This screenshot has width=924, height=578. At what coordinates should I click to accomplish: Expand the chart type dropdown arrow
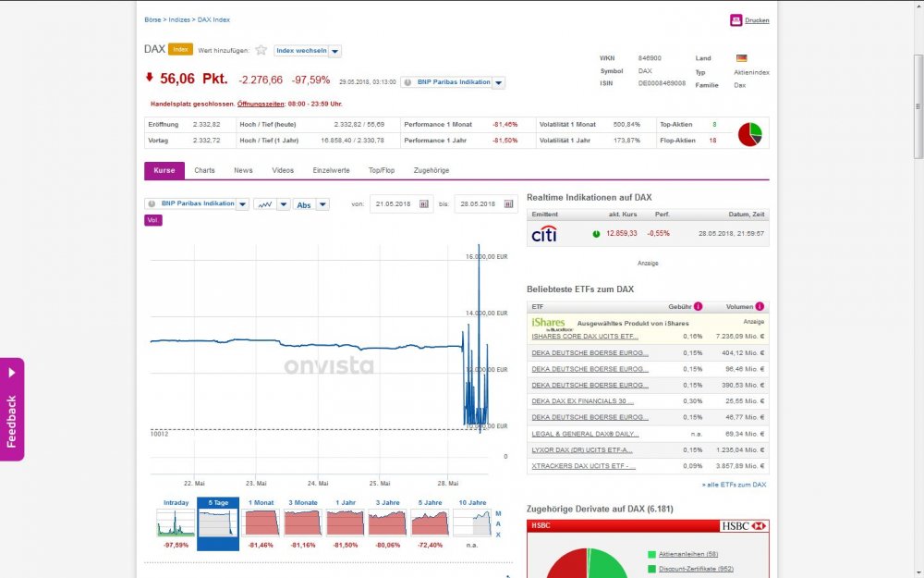(284, 204)
